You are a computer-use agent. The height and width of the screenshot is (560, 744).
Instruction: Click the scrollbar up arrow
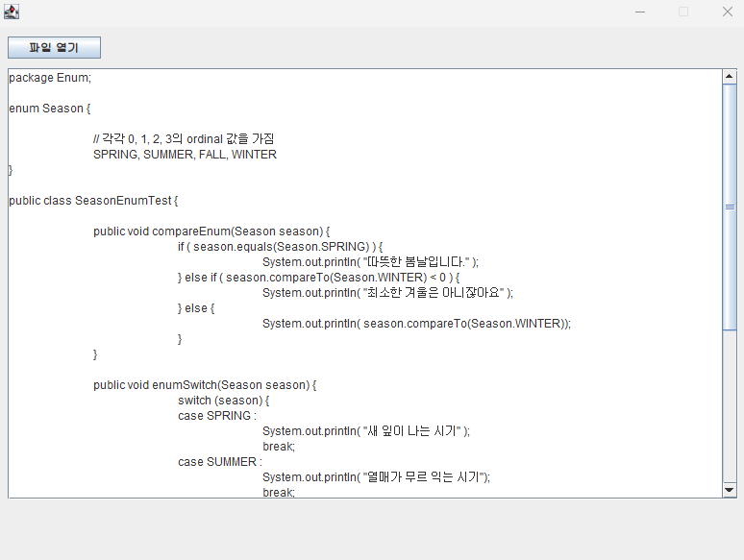[730, 76]
